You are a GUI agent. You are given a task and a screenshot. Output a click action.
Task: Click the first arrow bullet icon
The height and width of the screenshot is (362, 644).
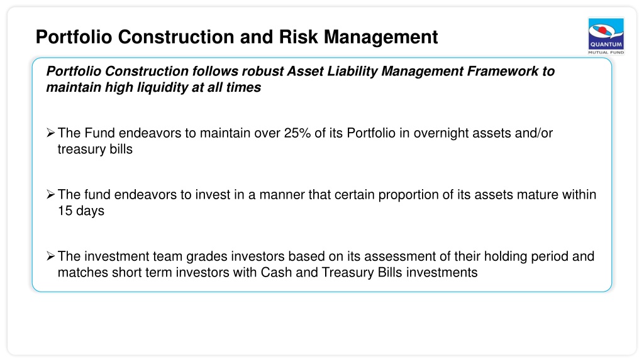point(50,133)
